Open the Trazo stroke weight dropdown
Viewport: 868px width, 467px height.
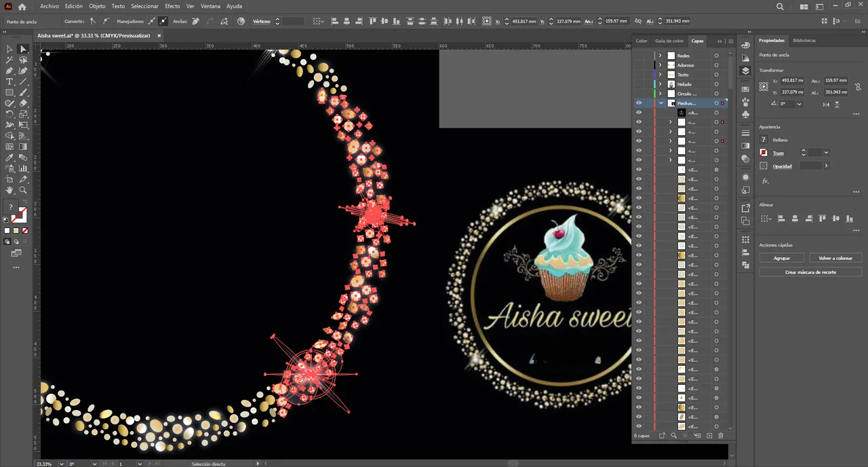(826, 153)
